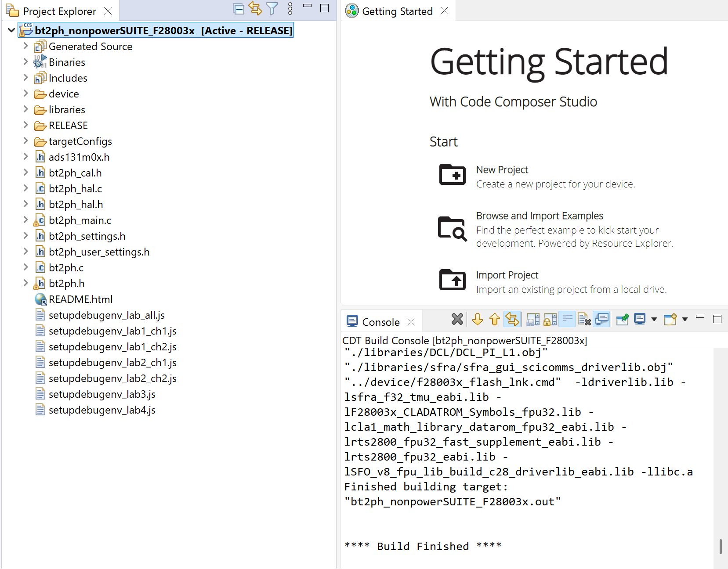Switch to the Getting Started tab
728x569 pixels.
coord(397,11)
